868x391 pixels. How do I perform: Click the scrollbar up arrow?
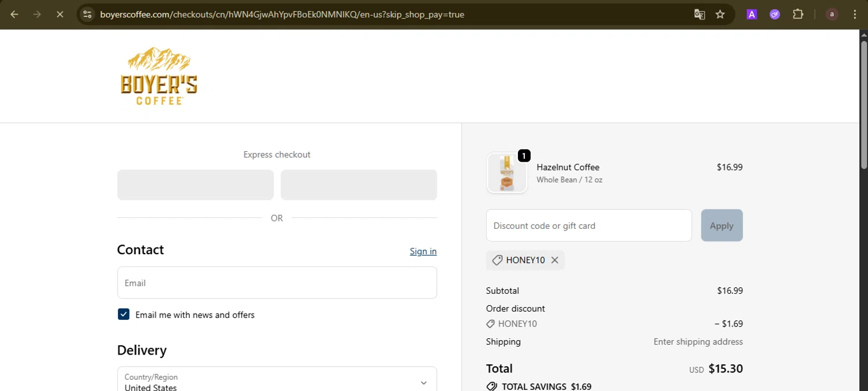tap(864, 34)
